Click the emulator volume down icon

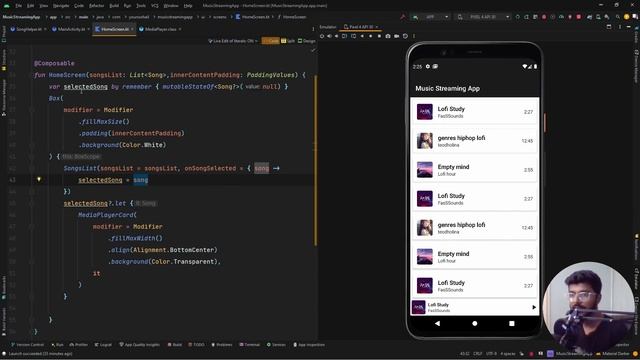tap(336, 36)
